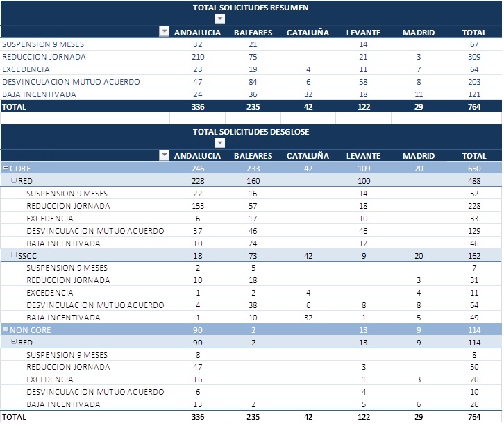Collapse the SSCC subgroup

14,255
